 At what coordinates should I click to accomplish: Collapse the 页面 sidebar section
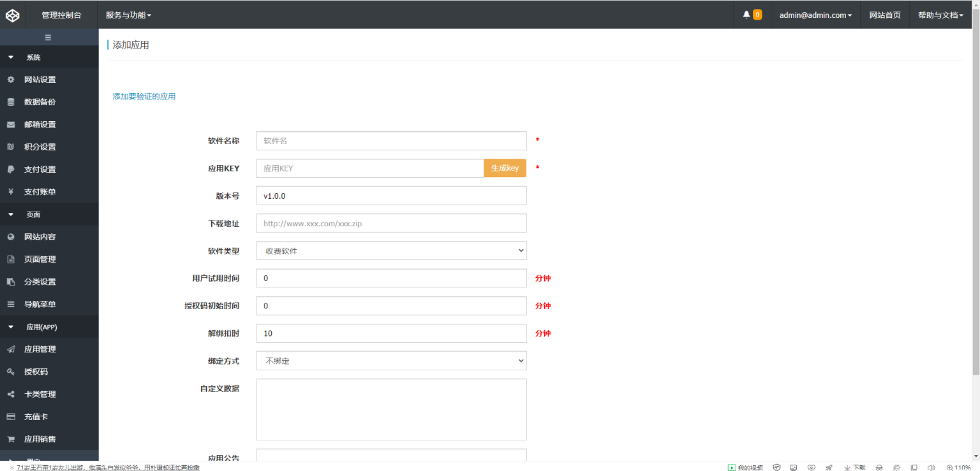point(49,214)
